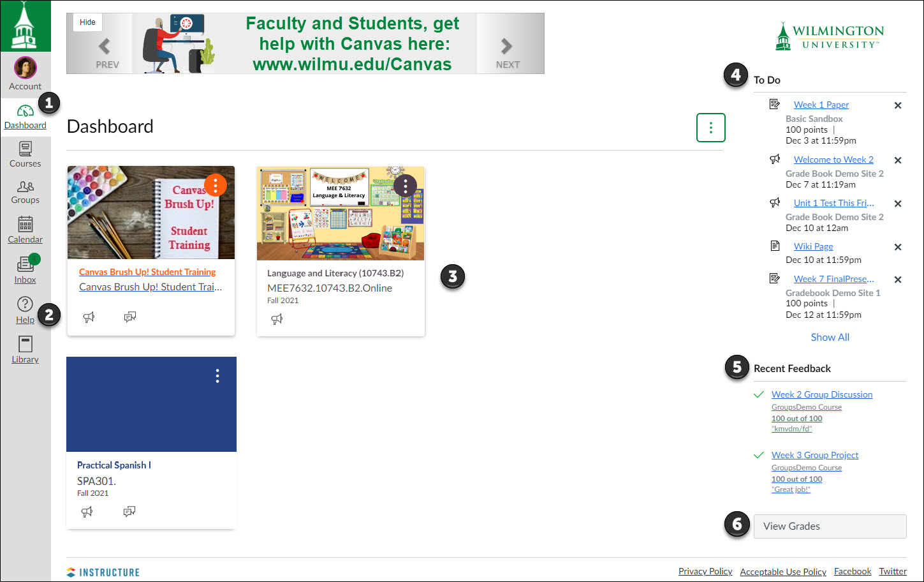Open Practical Spanish I card options menu
Image resolution: width=924 pixels, height=582 pixels.
point(217,377)
